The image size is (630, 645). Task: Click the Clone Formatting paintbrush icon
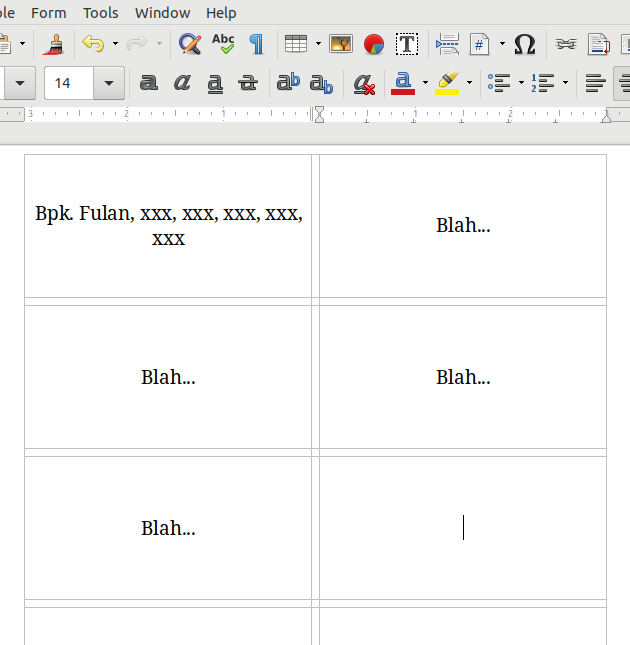tap(53, 44)
